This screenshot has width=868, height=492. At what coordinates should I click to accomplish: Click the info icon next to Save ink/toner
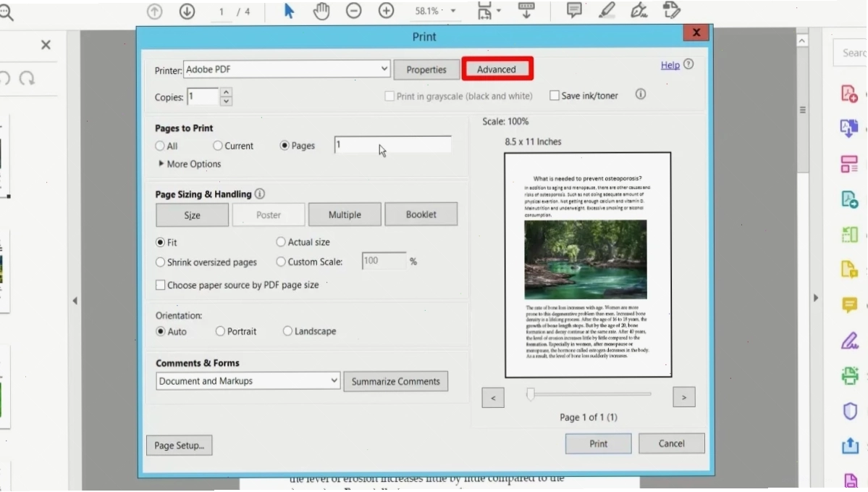tap(641, 94)
